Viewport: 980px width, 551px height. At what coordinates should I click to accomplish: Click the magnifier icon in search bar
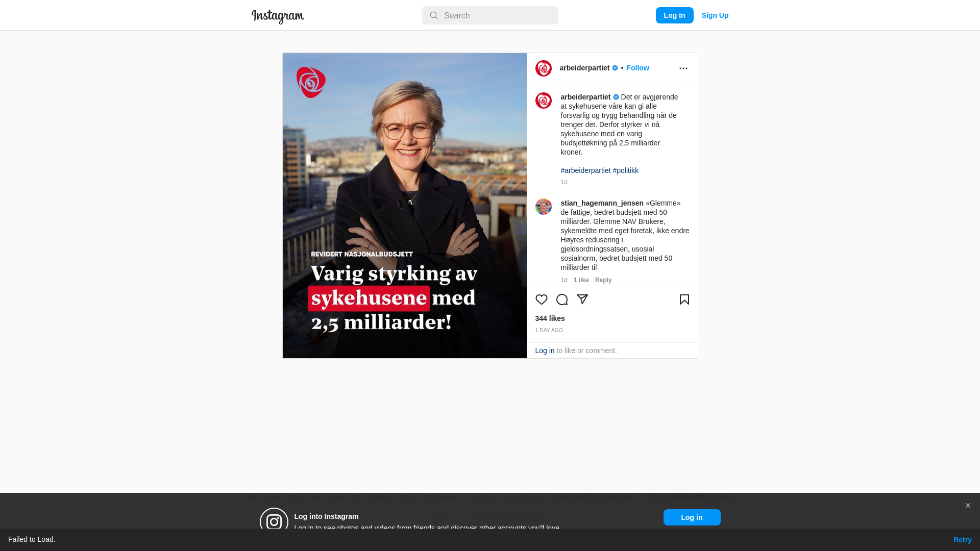pyautogui.click(x=434, y=16)
